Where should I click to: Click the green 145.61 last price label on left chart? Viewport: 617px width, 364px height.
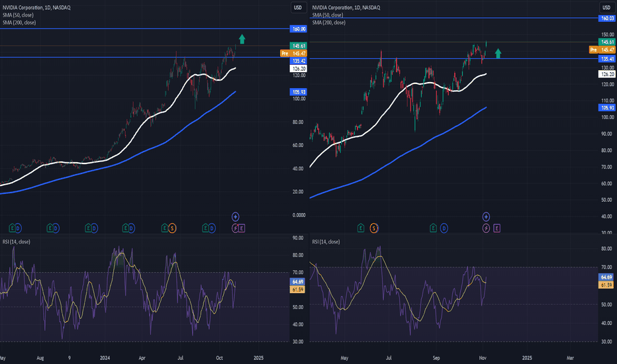[x=299, y=46]
